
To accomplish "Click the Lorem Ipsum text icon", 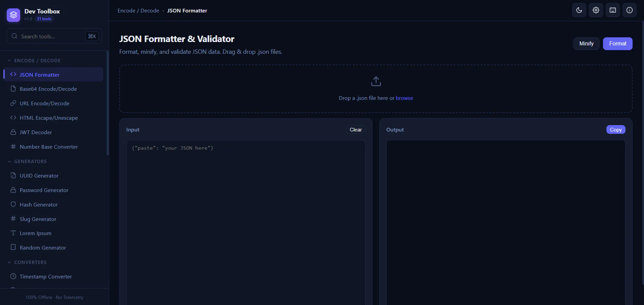I will (x=13, y=233).
